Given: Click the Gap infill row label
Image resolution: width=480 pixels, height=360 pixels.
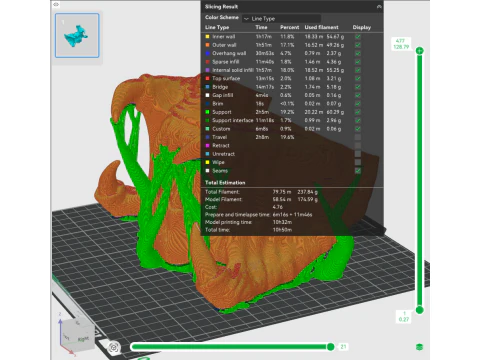Looking at the screenshot, I should (223, 95).
